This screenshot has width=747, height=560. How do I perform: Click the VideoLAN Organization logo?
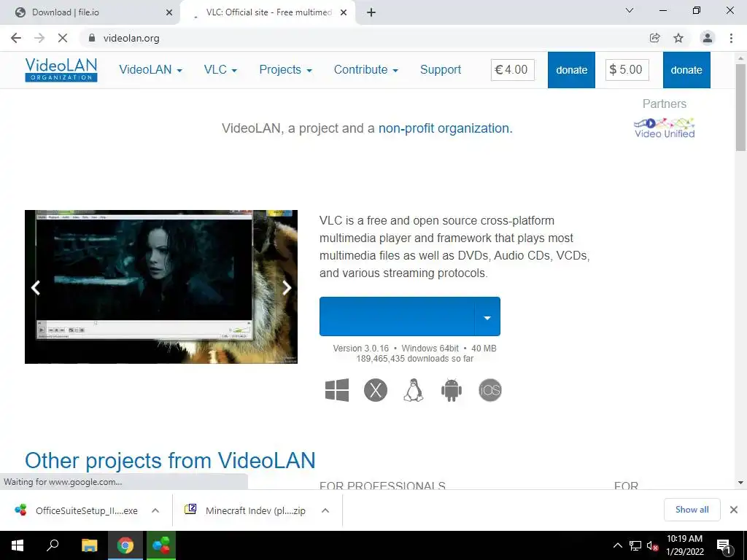[x=61, y=69]
